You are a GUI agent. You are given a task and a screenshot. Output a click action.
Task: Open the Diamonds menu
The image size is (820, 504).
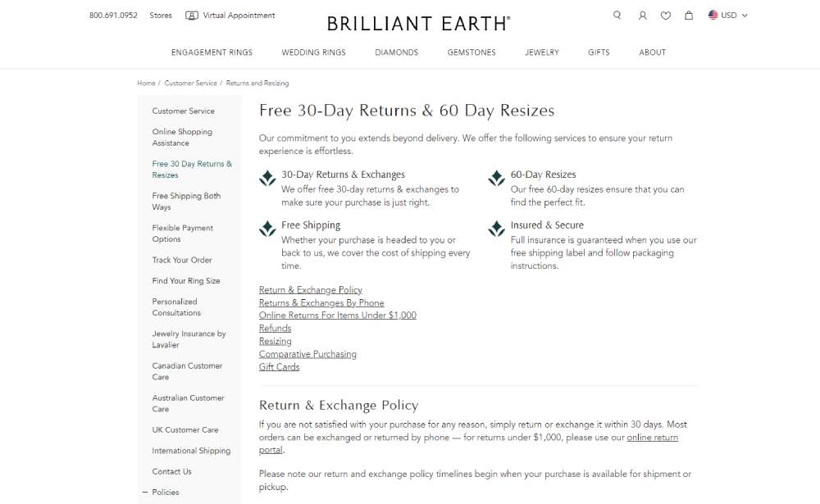click(x=396, y=52)
